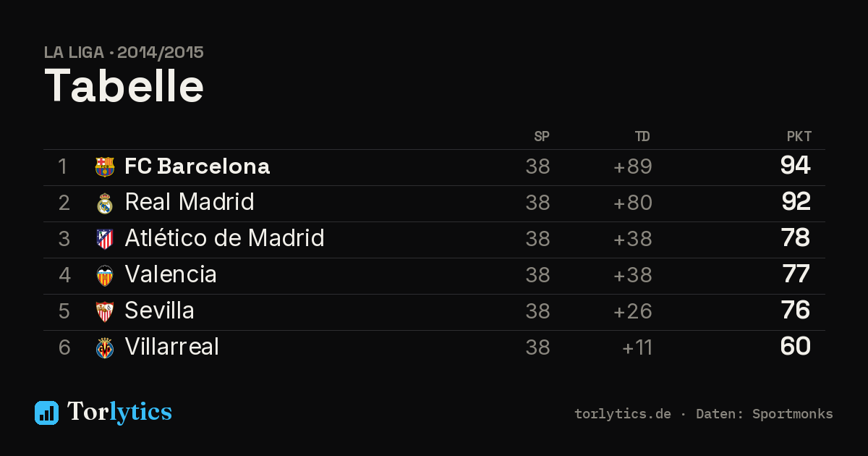Open the Torlytics brand name

tap(119, 412)
